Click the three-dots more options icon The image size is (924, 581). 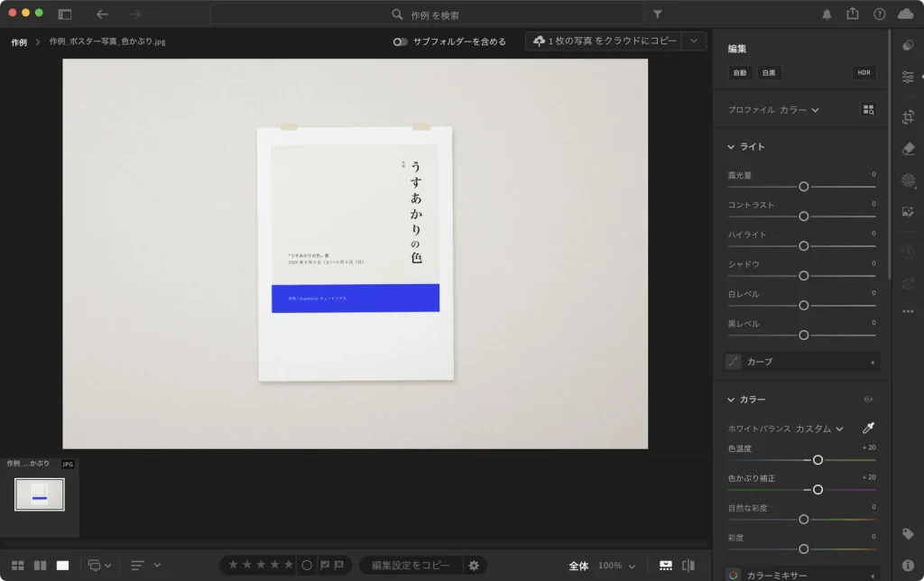(908, 311)
